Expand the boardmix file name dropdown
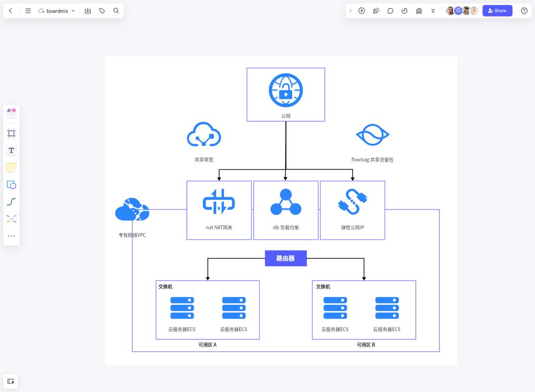This screenshot has height=392, width=535. 73,10
